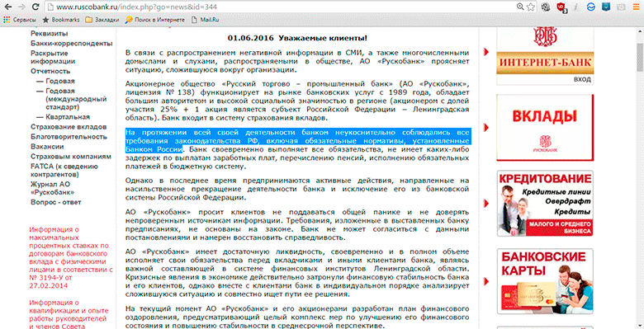Click the blue sync wave extension icon
This screenshot has width=644, height=329.
tap(591, 7)
